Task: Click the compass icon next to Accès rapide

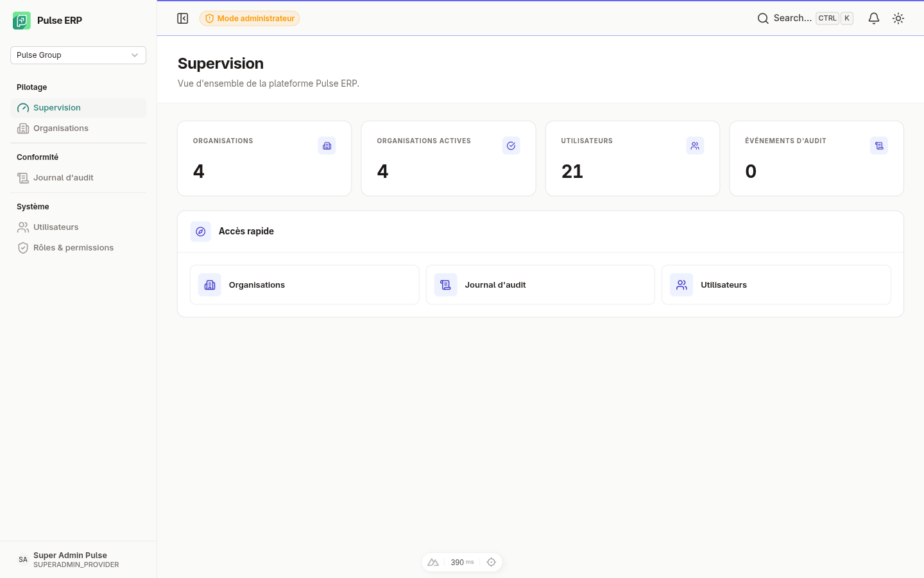Action: click(201, 232)
